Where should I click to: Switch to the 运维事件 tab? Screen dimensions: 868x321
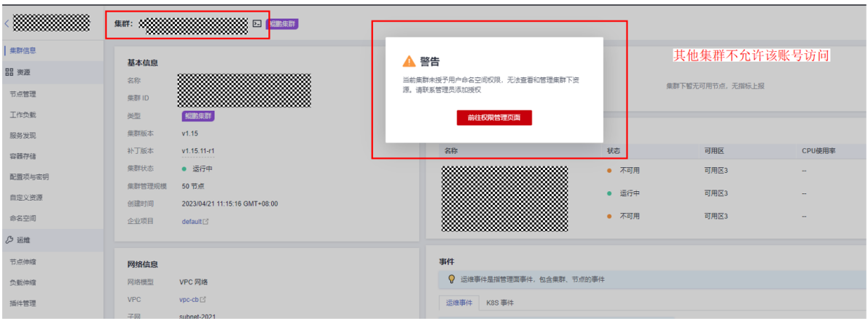[459, 303]
